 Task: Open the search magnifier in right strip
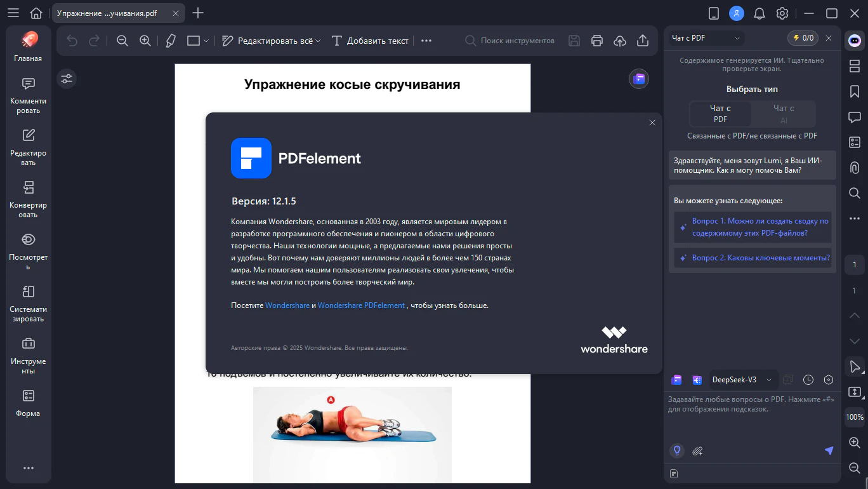[x=855, y=193]
